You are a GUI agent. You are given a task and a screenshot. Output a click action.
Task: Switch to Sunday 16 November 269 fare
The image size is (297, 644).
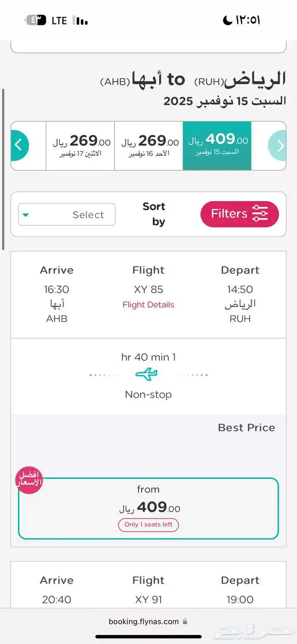pyautogui.click(x=148, y=146)
